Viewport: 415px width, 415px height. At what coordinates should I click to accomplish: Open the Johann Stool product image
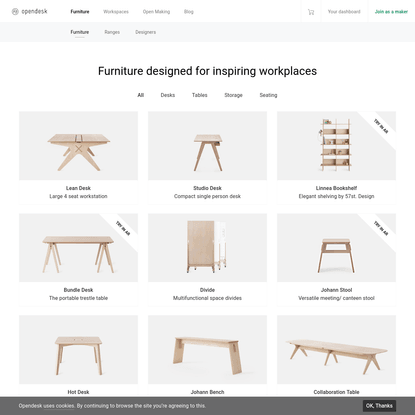tap(336, 248)
